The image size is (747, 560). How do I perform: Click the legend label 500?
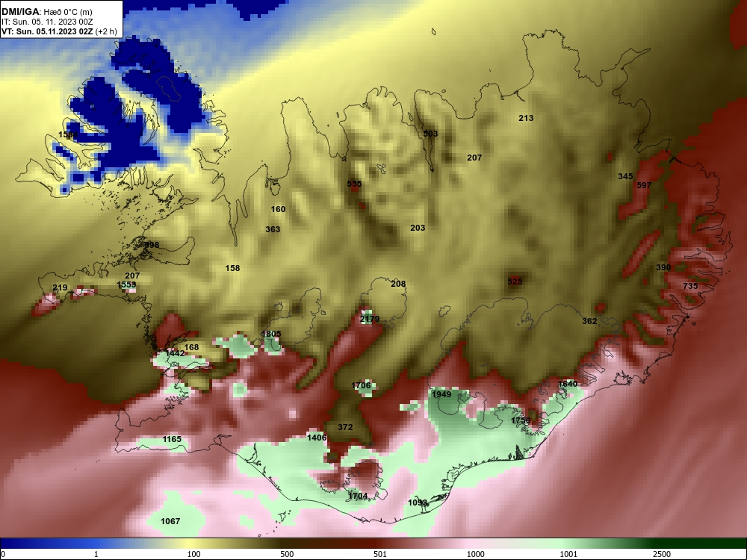pyautogui.click(x=287, y=554)
